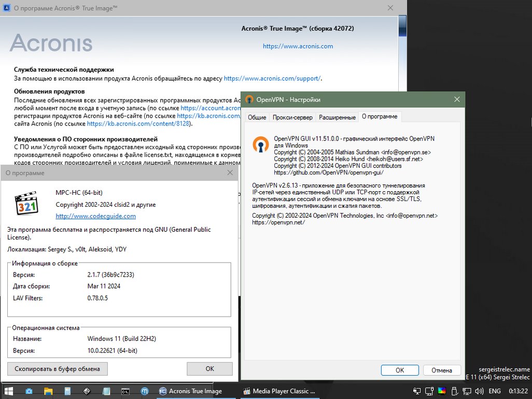Click the OS version 10.0.22621 (64-bit)
Screen dimensions: 532x399
click(x=113, y=350)
